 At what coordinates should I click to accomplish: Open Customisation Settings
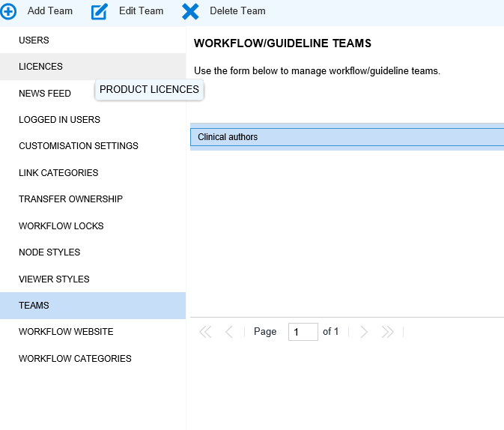[x=79, y=146]
